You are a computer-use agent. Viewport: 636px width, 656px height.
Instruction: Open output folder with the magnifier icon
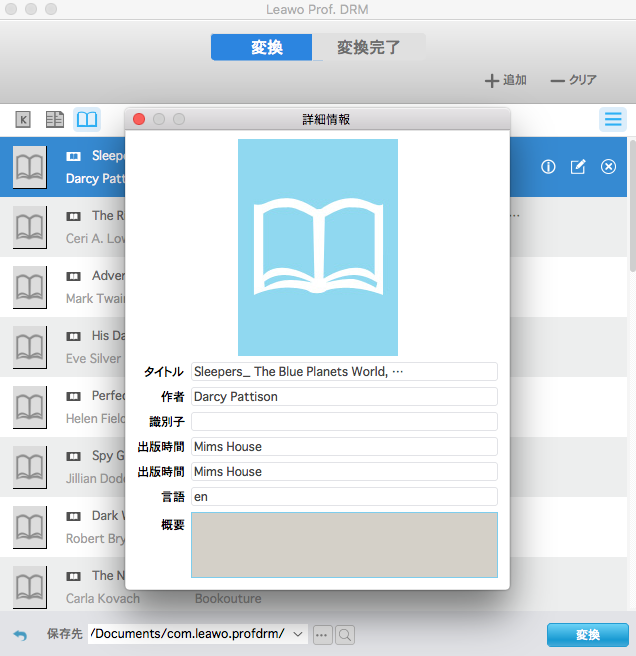pos(345,634)
